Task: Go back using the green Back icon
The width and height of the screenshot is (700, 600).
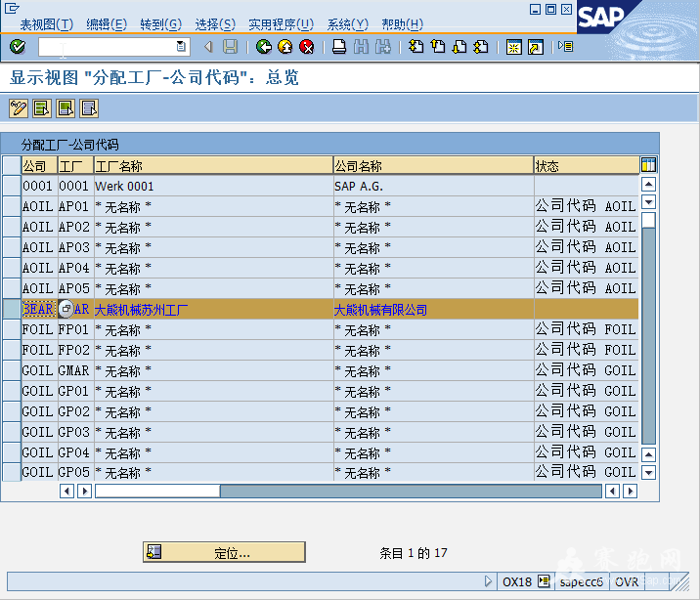Action: (x=264, y=46)
